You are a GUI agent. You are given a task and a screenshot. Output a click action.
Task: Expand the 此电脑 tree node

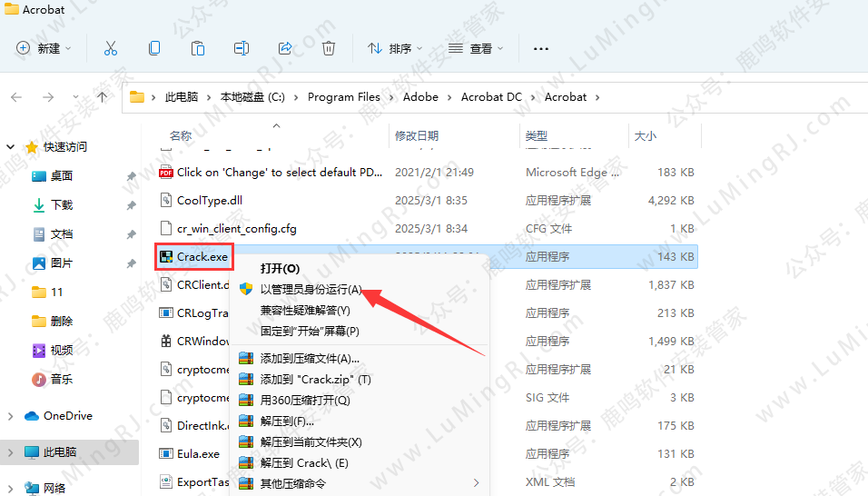[11, 452]
